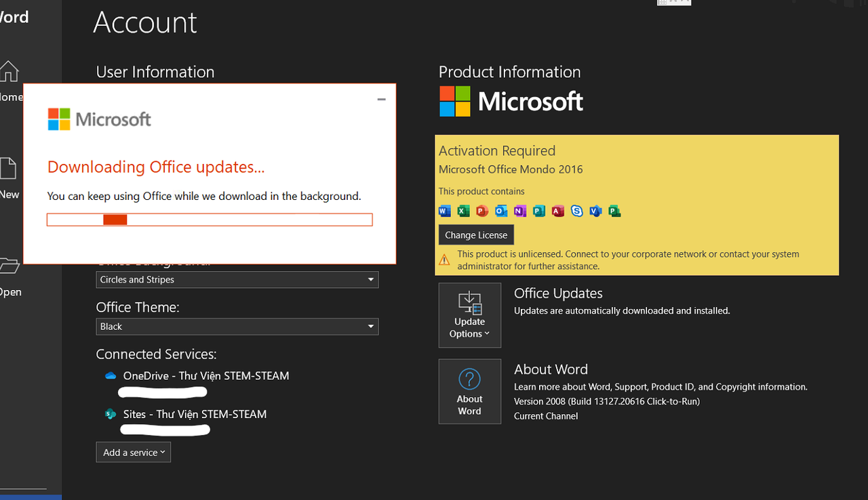Click the "Connected Services:" label

[156, 354]
